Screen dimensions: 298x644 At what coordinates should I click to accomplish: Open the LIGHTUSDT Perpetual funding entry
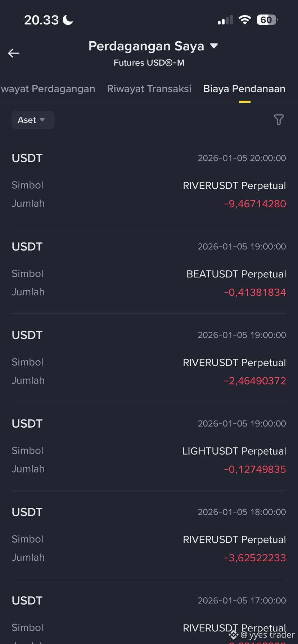tap(149, 446)
